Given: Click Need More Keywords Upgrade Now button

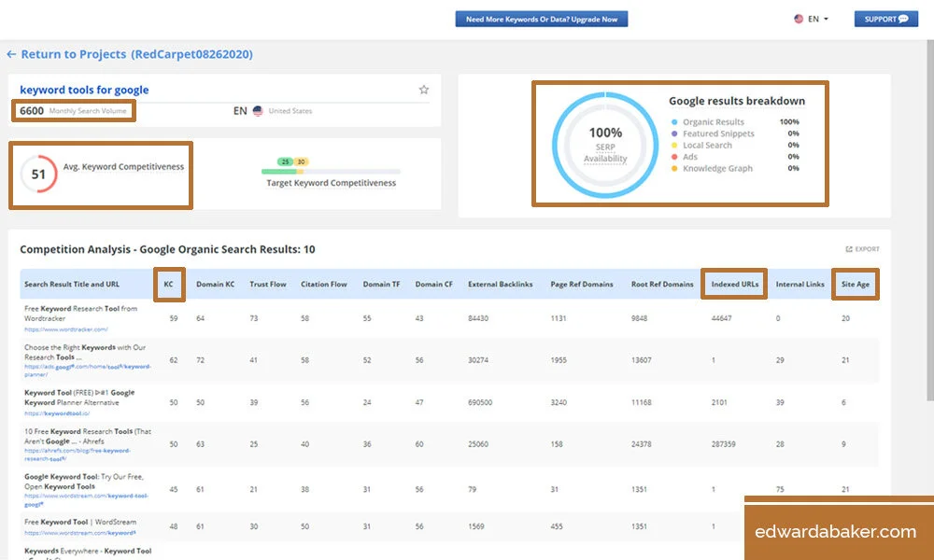Looking at the screenshot, I should [x=542, y=19].
